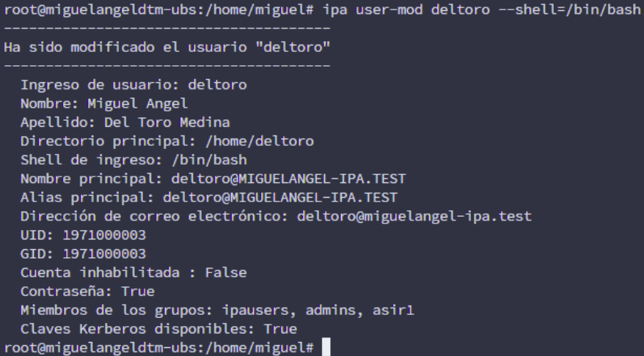
Task: Click the GID value line
Action: pos(83,254)
